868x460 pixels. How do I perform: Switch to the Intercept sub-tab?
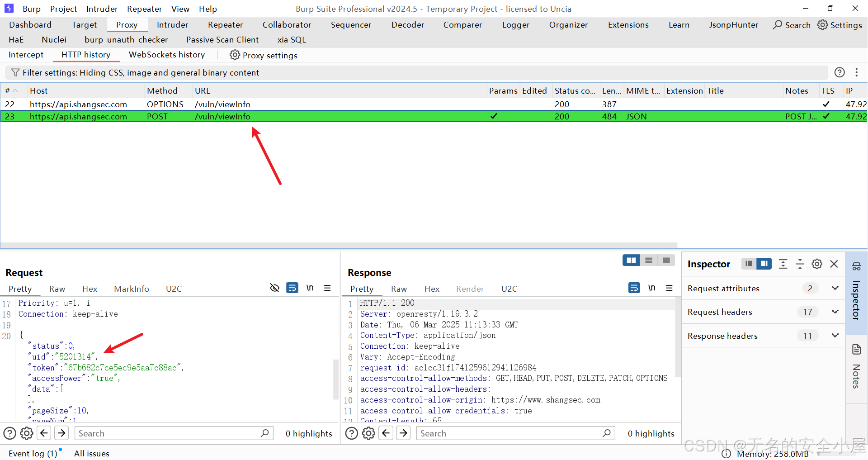pos(26,55)
